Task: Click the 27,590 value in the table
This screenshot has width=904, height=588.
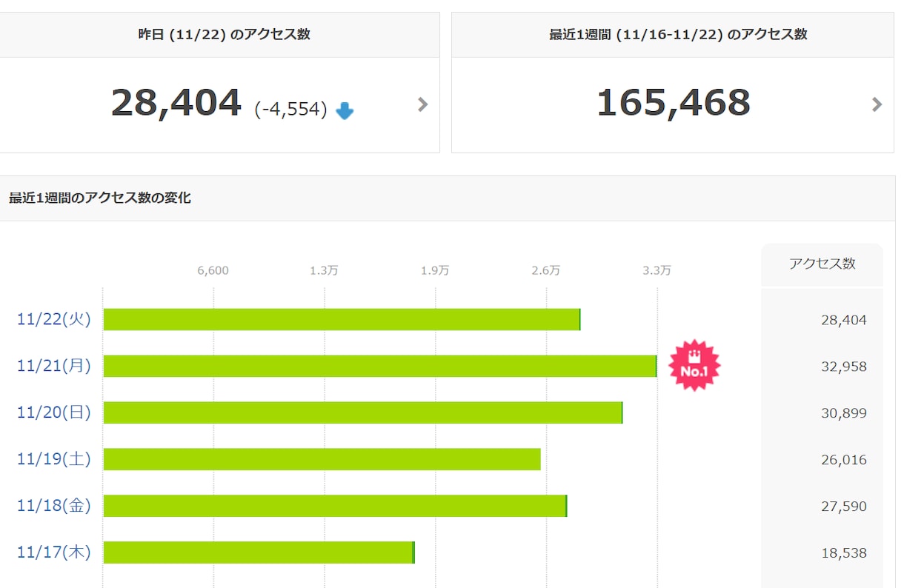Action: click(843, 507)
